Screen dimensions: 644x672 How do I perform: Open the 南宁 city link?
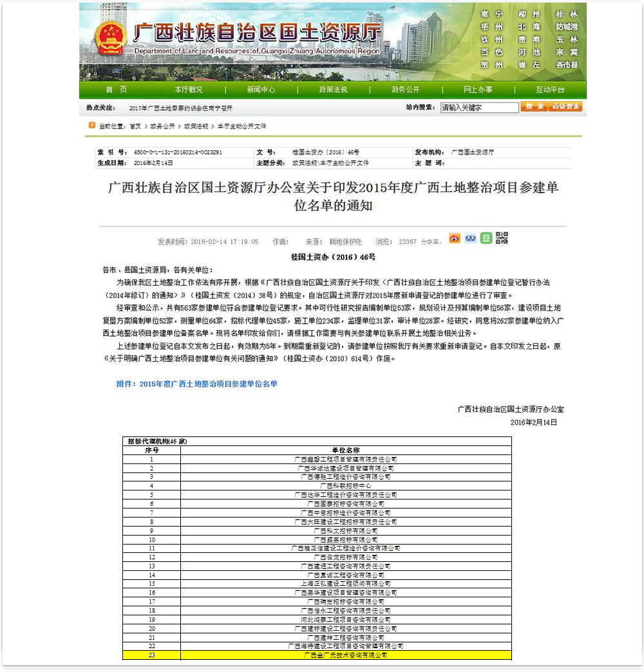[x=492, y=14]
